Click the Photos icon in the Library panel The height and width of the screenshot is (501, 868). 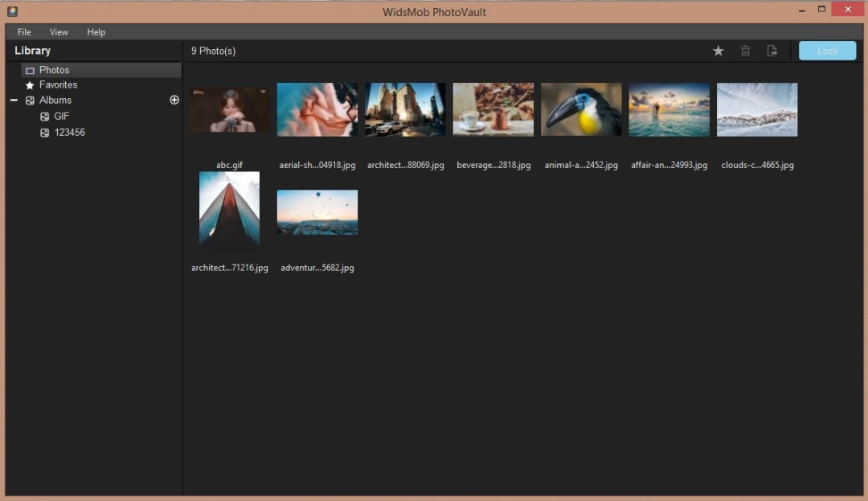point(31,70)
